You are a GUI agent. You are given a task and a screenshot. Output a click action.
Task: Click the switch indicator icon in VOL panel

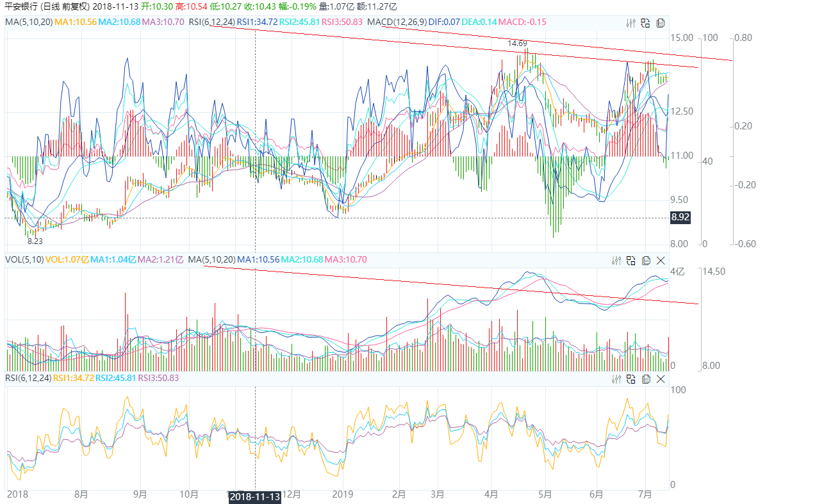tap(630, 259)
